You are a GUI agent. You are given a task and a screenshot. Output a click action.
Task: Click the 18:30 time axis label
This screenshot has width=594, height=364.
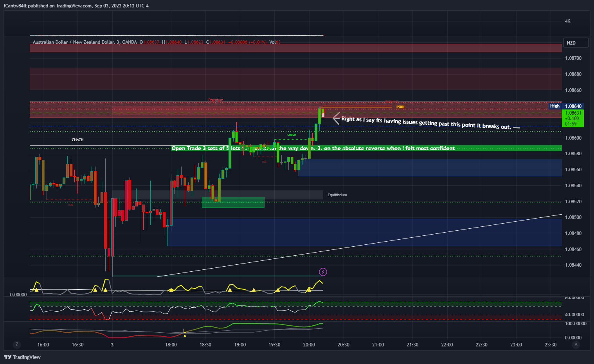pos(205,345)
